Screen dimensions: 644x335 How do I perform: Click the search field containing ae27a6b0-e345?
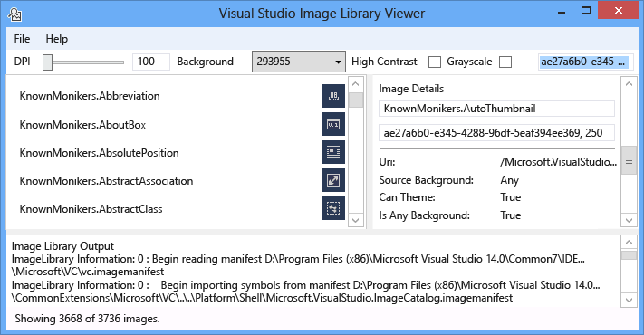pos(585,62)
